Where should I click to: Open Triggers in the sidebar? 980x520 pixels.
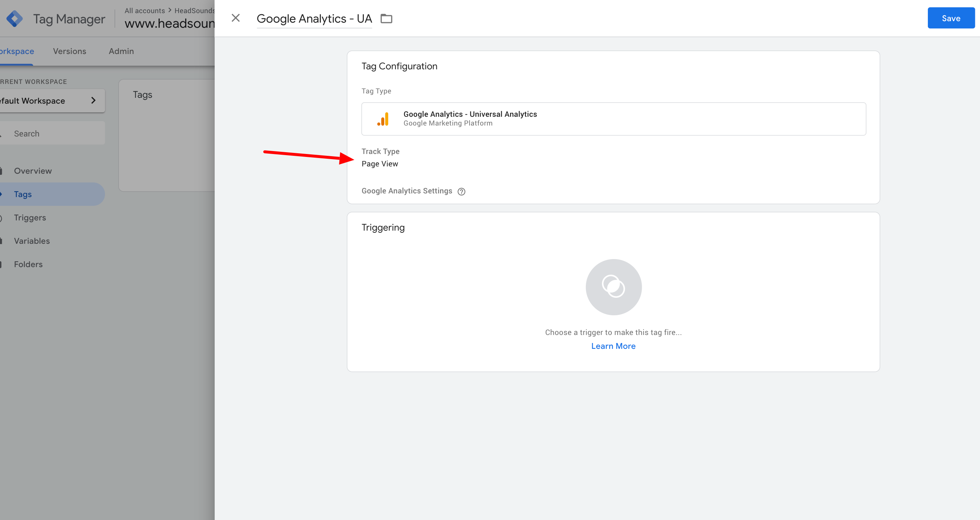[30, 217]
